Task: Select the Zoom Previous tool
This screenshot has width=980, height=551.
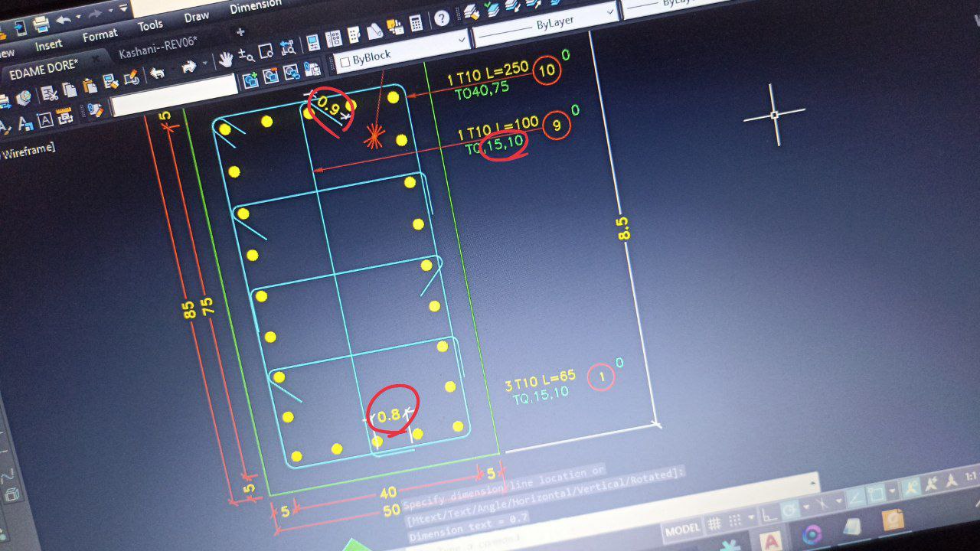Action: click(286, 47)
